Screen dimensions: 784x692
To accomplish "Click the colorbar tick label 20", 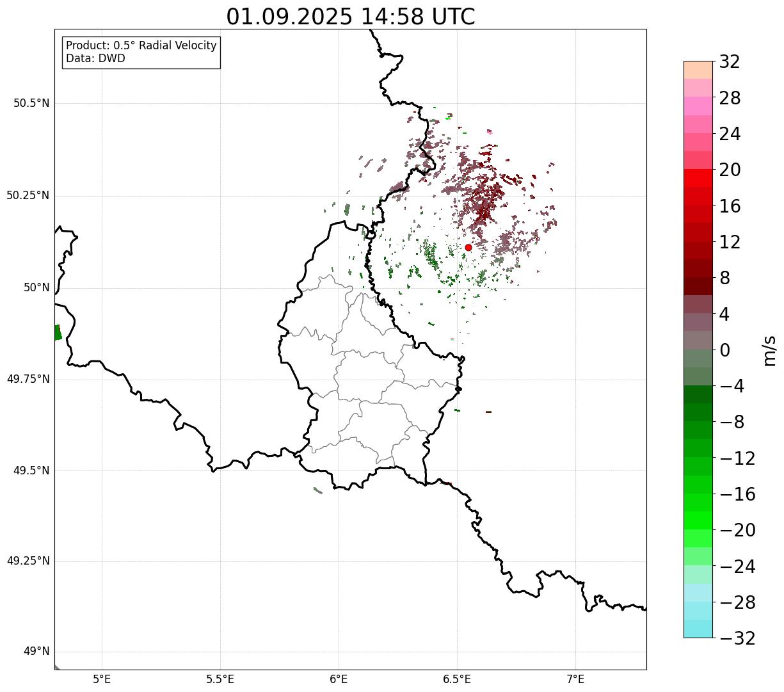I will [730, 170].
